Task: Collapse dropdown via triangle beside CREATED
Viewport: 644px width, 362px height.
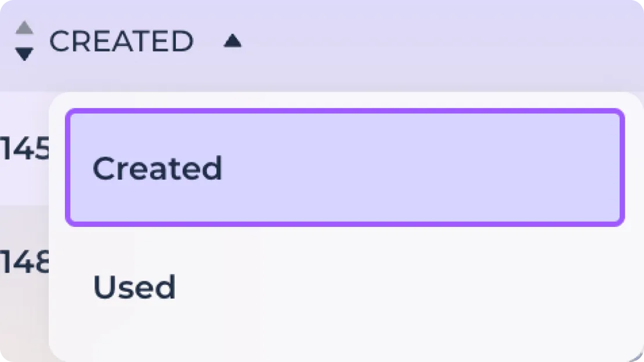Action: click(x=233, y=41)
